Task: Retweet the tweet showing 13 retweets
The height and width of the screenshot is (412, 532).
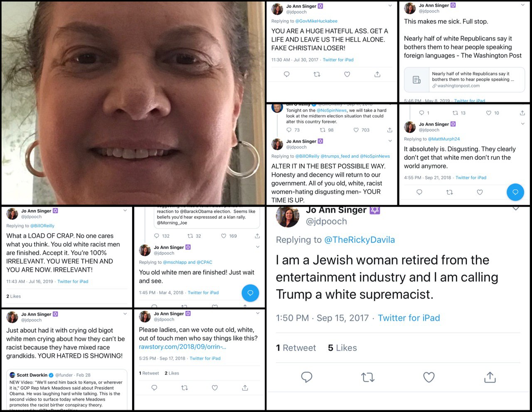Action: pyautogui.click(x=455, y=113)
